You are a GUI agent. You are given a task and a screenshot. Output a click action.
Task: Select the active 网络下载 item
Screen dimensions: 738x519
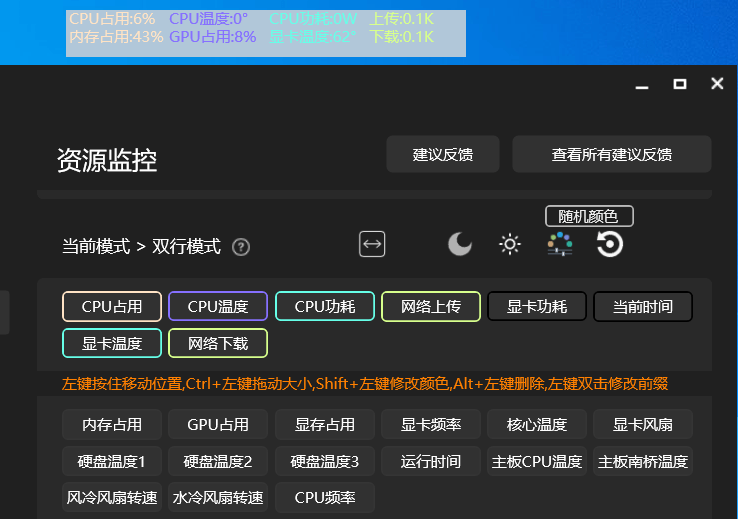pos(218,343)
